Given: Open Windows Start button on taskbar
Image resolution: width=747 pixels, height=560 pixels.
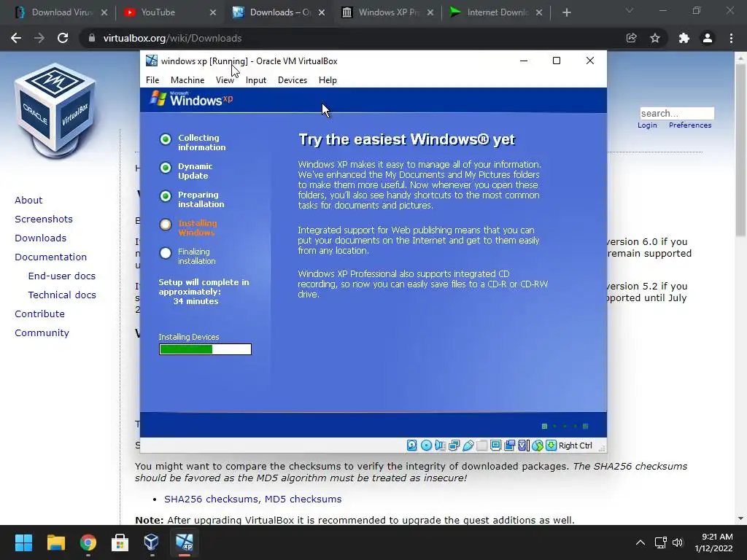Looking at the screenshot, I should (23, 542).
